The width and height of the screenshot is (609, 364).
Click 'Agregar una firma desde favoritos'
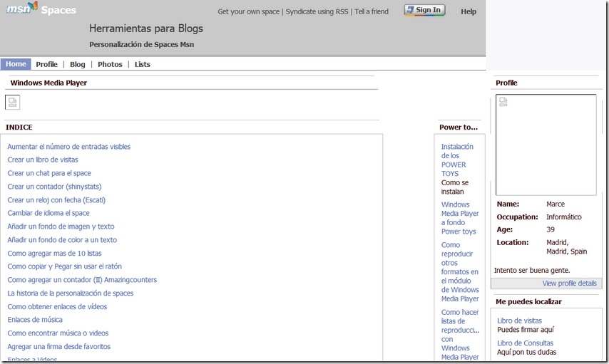[59, 346]
